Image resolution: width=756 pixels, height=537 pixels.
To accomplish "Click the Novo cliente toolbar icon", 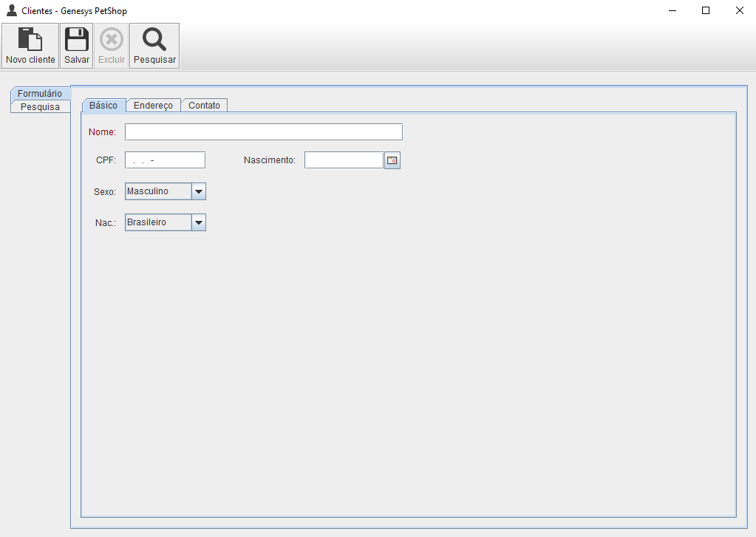I will (x=30, y=40).
